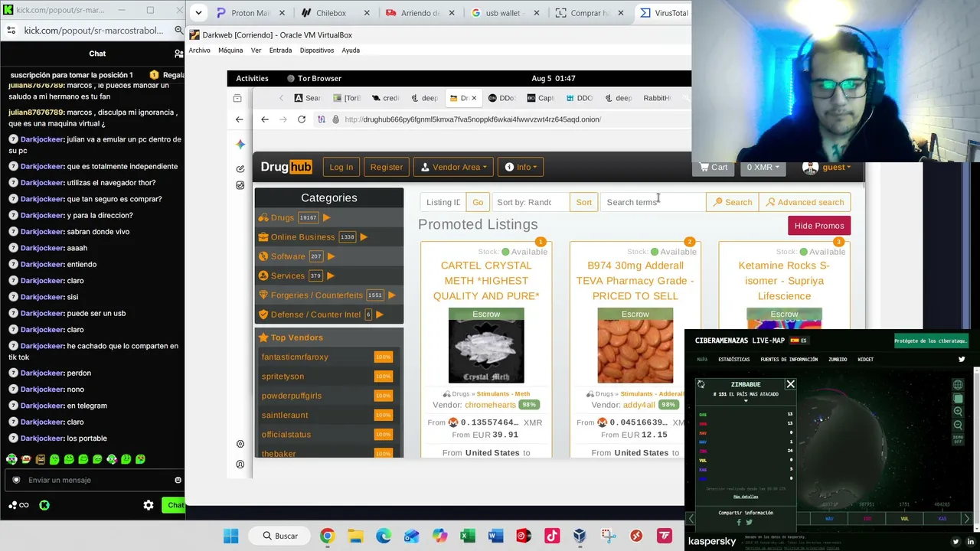The image size is (980, 551).
Task: Click Activities in the GNOME top bar
Action: 252,78
